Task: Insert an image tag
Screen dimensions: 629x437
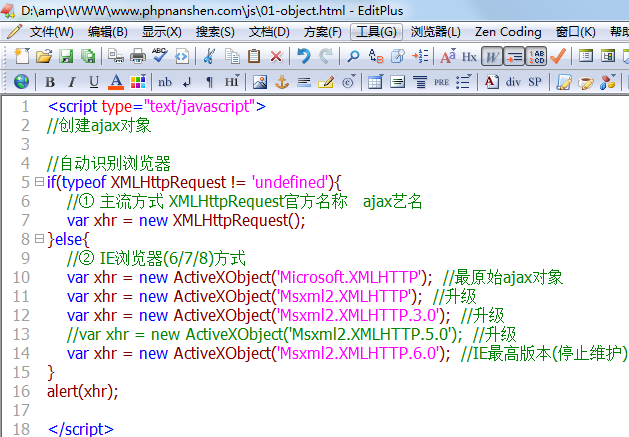Action: click(260, 82)
